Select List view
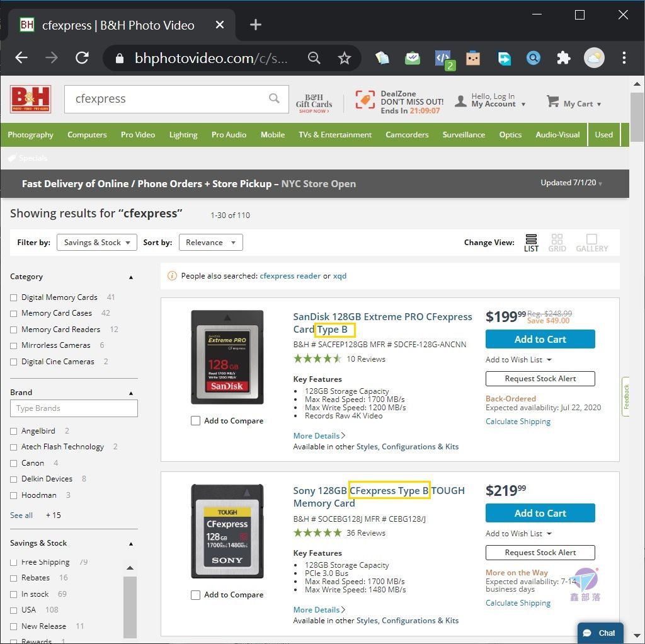The height and width of the screenshot is (644, 645). click(531, 243)
